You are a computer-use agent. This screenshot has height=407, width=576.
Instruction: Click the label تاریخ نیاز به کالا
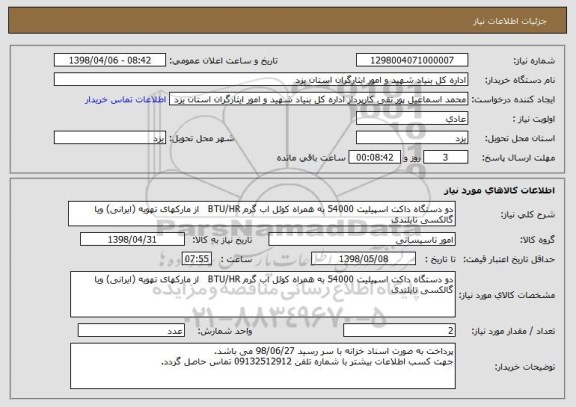(222, 240)
